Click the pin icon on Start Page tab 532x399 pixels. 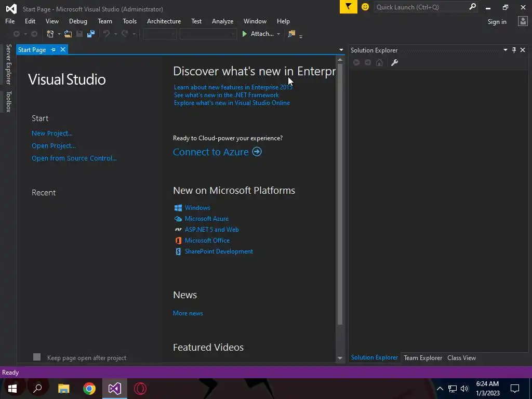(53, 50)
